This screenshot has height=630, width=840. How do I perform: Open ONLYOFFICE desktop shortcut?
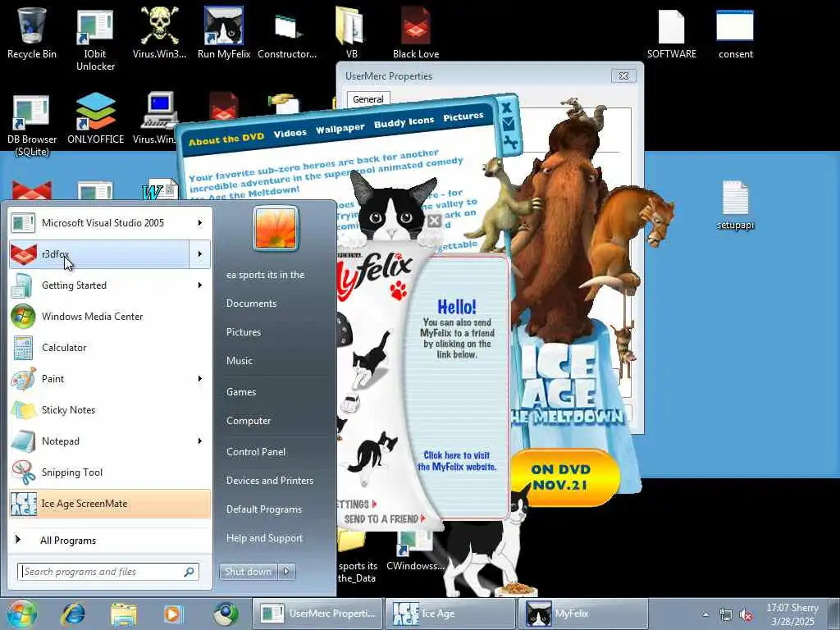point(95,118)
